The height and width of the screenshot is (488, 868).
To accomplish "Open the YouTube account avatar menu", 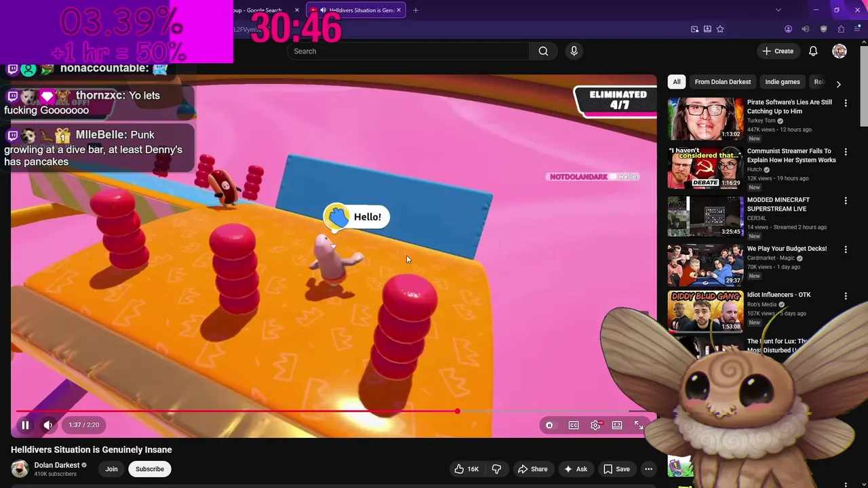I will [x=840, y=51].
